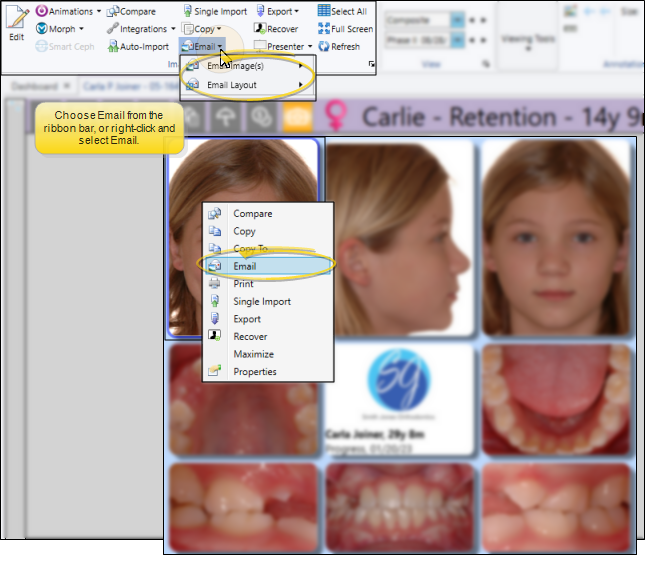Open the Export dropdown in the ribbon
This screenshot has height=566, width=645.
coord(276,12)
